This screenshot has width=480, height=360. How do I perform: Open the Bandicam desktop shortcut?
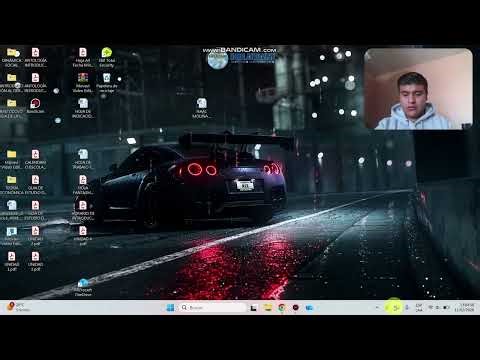[35, 106]
